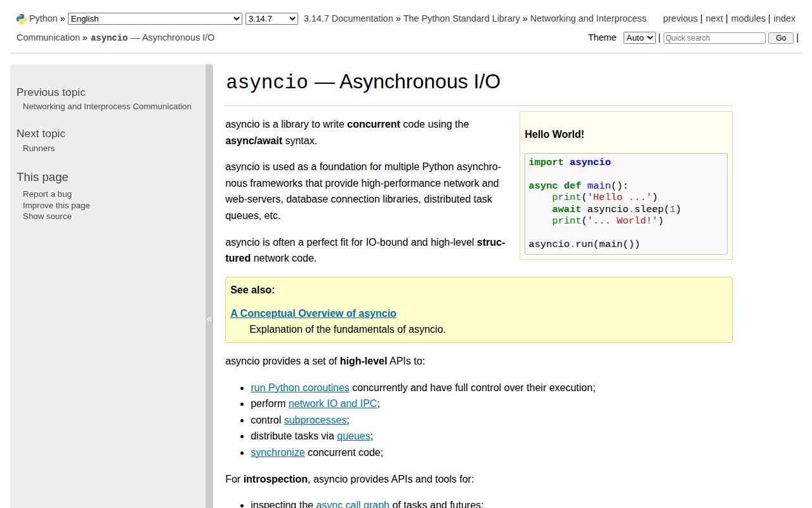
Task: Open the queues link
Action: click(353, 436)
